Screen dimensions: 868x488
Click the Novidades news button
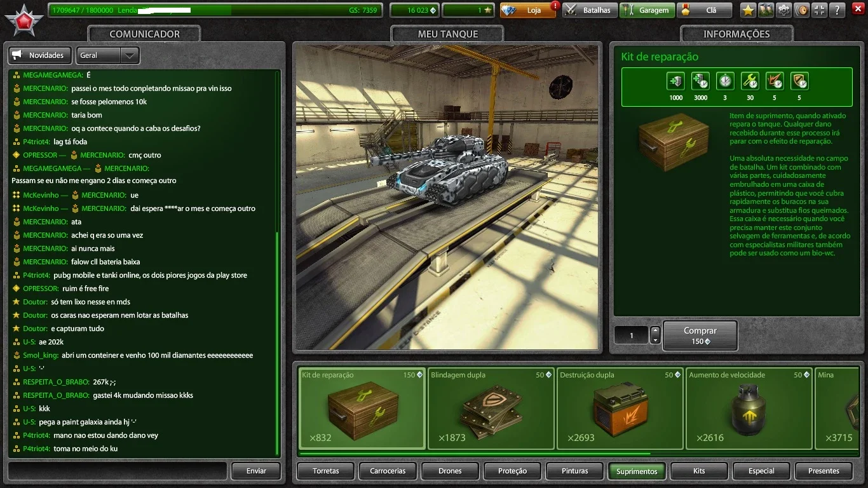coord(39,55)
